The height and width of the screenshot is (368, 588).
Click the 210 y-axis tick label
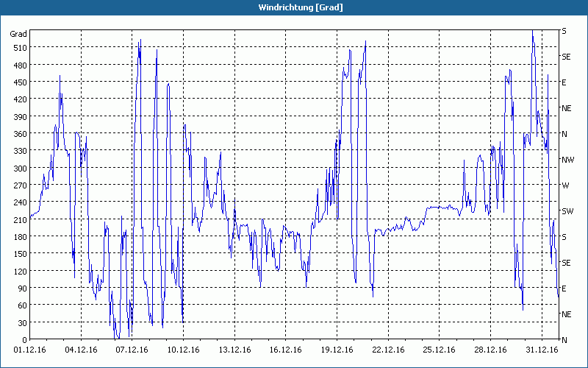(20, 220)
